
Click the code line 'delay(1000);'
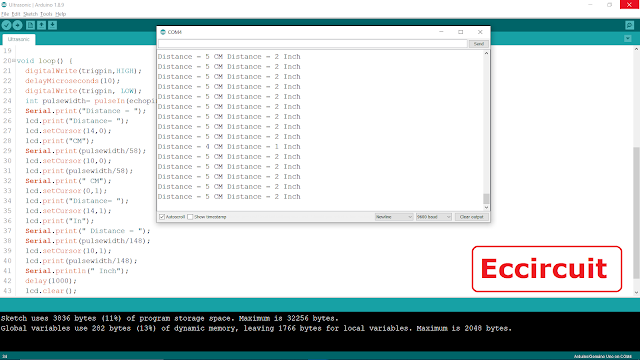click(x=51, y=281)
